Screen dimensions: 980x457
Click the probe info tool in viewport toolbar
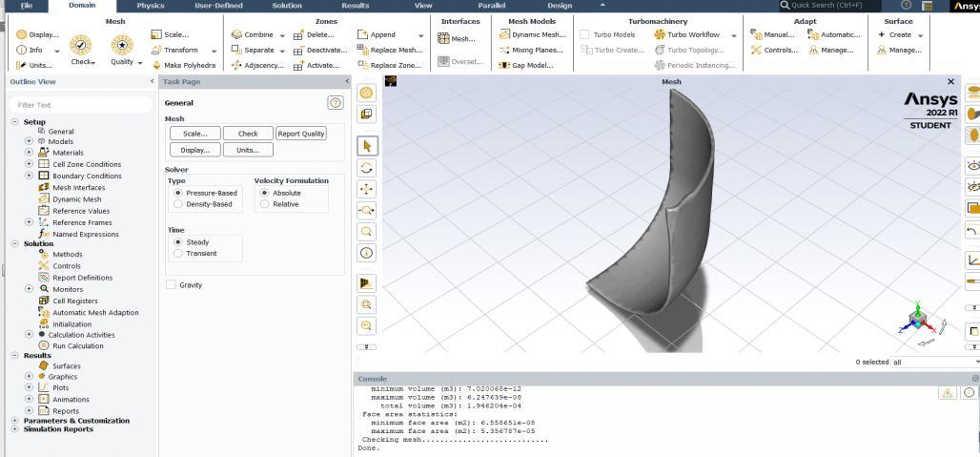(367, 253)
